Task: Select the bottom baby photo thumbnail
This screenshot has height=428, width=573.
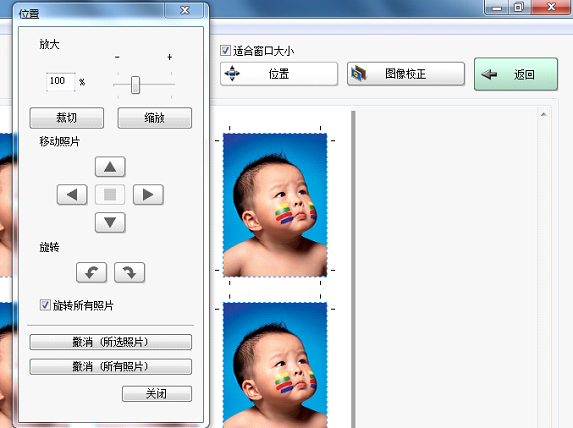Action: [x=275, y=365]
